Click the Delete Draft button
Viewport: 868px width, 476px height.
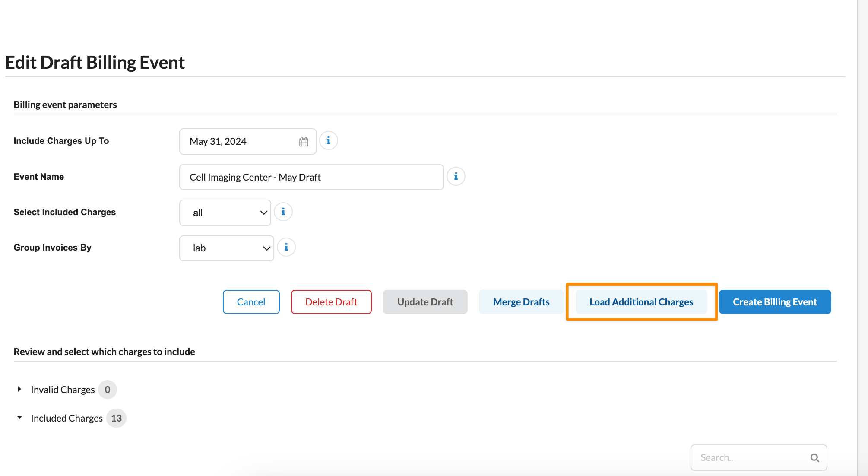[331, 302]
